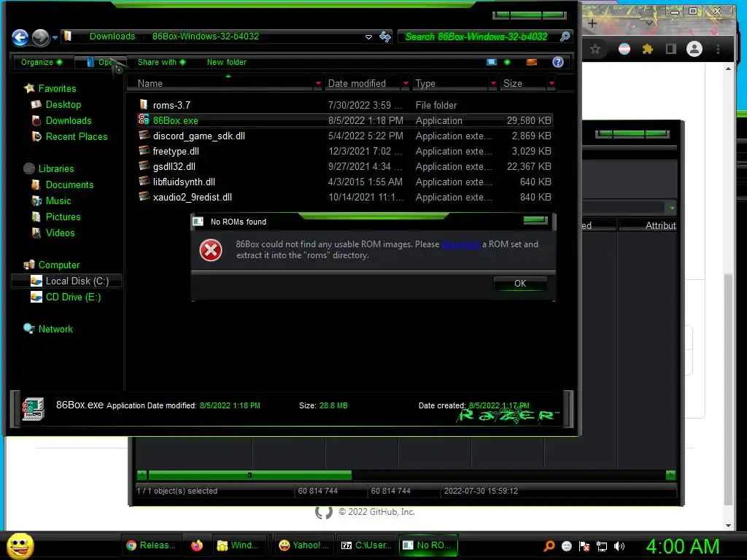Screen dimensions: 747x560
Task: Open the Videos library
Action: [x=53, y=233]
